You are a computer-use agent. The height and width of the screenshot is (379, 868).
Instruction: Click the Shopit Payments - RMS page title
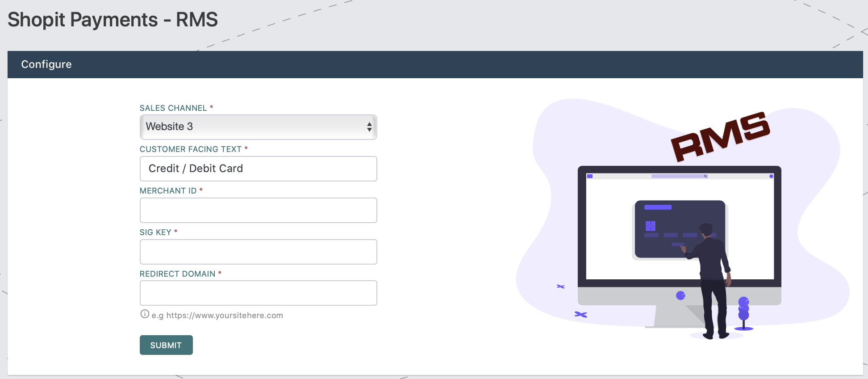113,20
